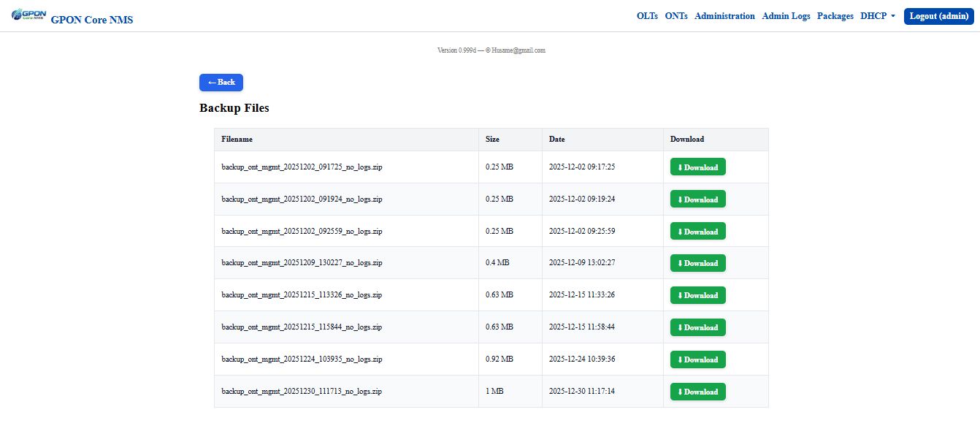Viewport: 980px width, 434px height.
Task: Click the download arrow icon on the first backup
Action: tap(681, 167)
